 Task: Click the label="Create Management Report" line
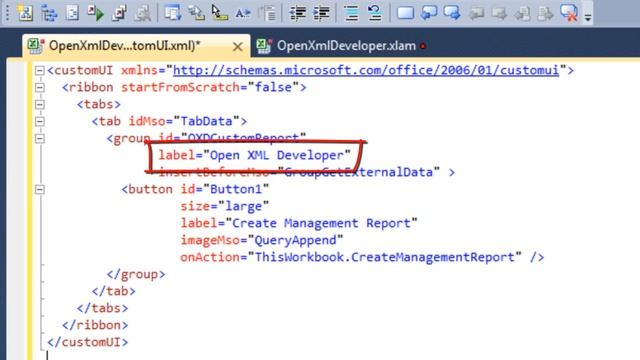tap(299, 223)
